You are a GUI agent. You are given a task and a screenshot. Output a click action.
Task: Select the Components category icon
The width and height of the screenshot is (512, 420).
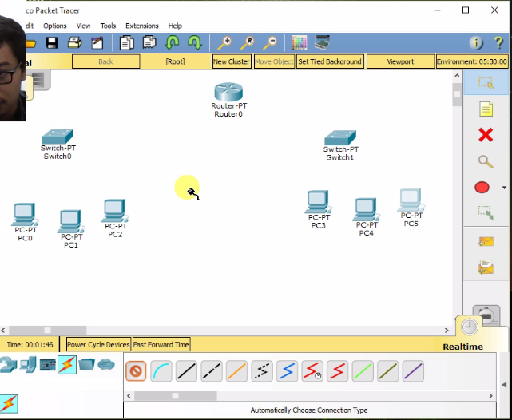[x=48, y=365]
